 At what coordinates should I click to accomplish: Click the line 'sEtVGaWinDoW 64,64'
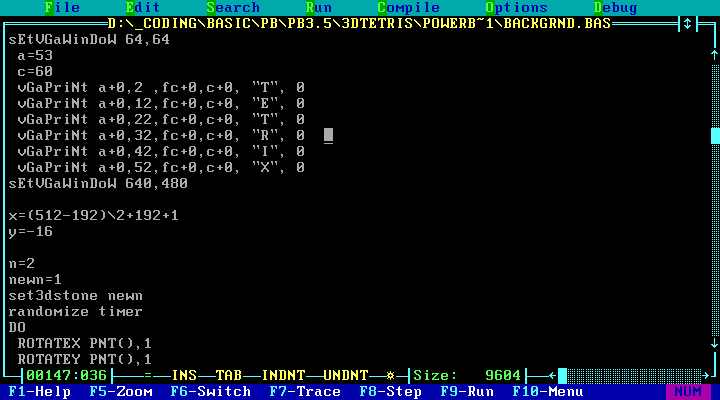tap(90, 39)
